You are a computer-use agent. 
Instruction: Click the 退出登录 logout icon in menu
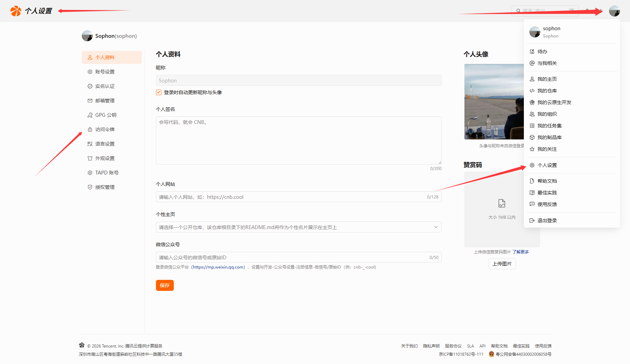[x=532, y=220]
